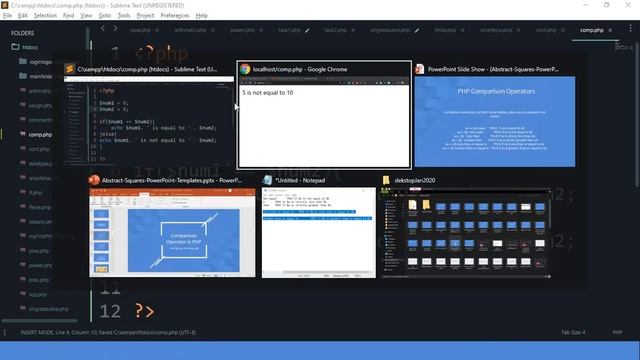Close the cont.php tab

[x=563, y=30]
